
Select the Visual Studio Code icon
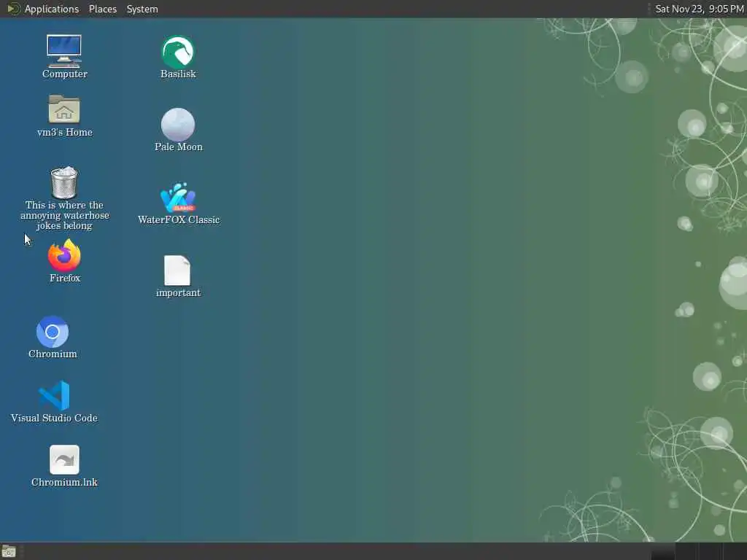pyautogui.click(x=54, y=395)
